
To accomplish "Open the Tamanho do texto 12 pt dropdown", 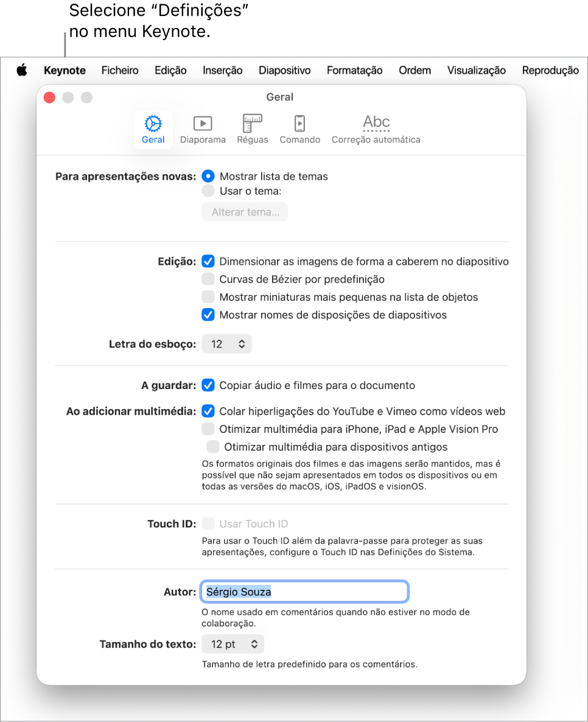I will coord(233,643).
